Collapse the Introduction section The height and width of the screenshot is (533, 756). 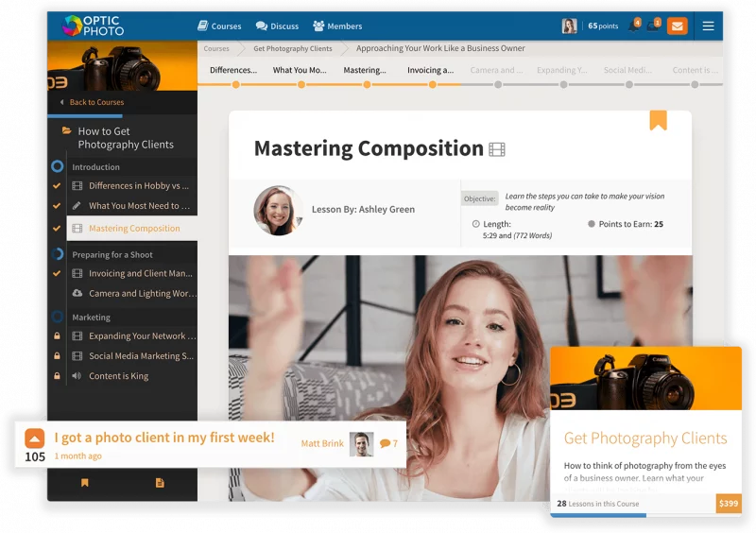pos(58,166)
